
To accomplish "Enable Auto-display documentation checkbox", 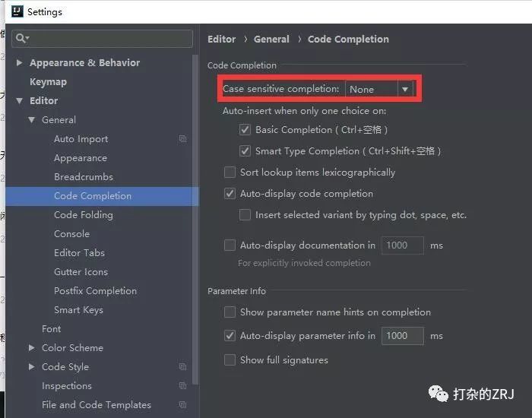I will point(230,245).
